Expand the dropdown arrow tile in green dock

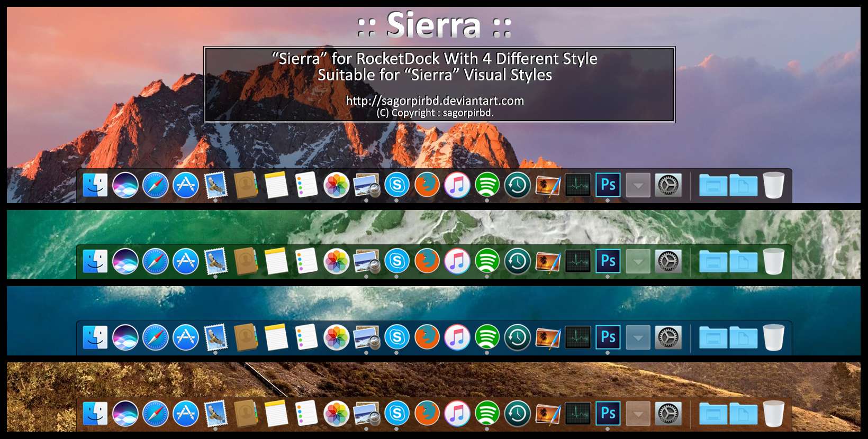coord(638,261)
